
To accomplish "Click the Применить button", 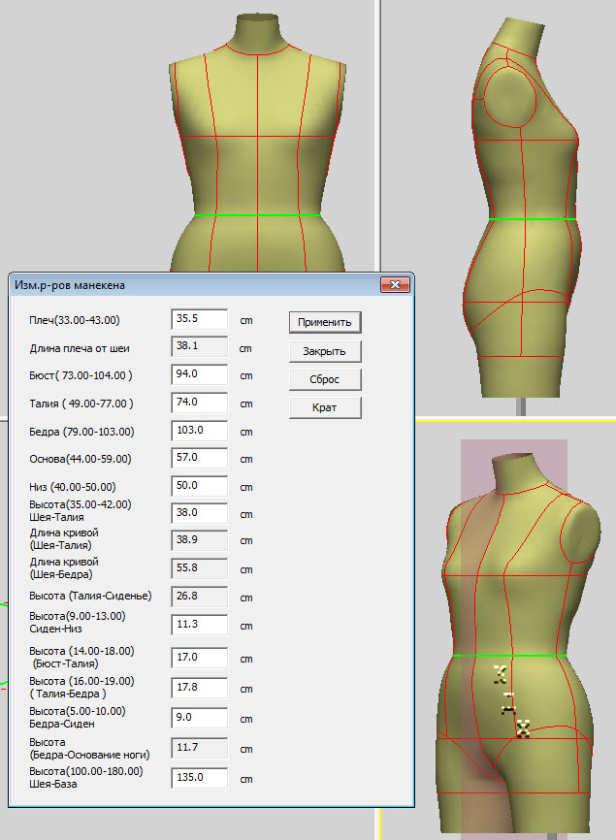I will [x=325, y=322].
